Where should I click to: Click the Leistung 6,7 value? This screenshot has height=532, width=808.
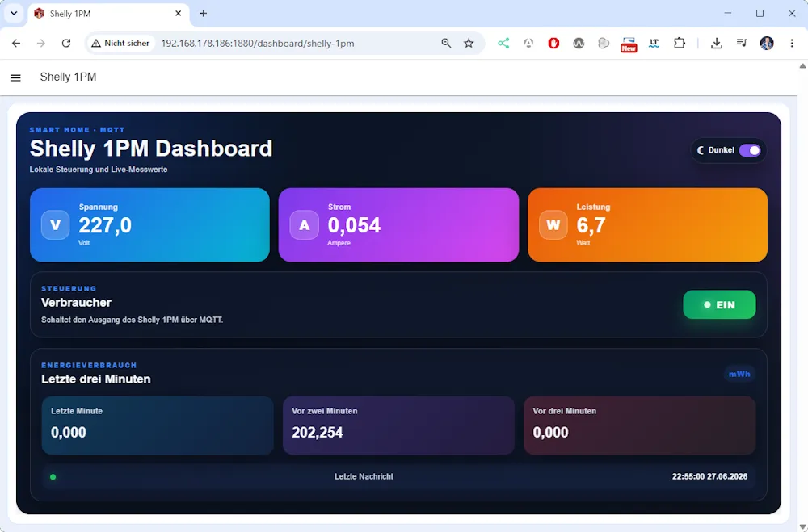(591, 225)
